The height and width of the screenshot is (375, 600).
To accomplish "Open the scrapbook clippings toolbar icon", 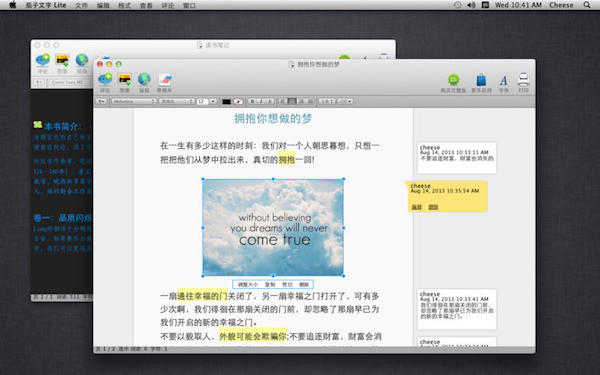I will point(165,79).
